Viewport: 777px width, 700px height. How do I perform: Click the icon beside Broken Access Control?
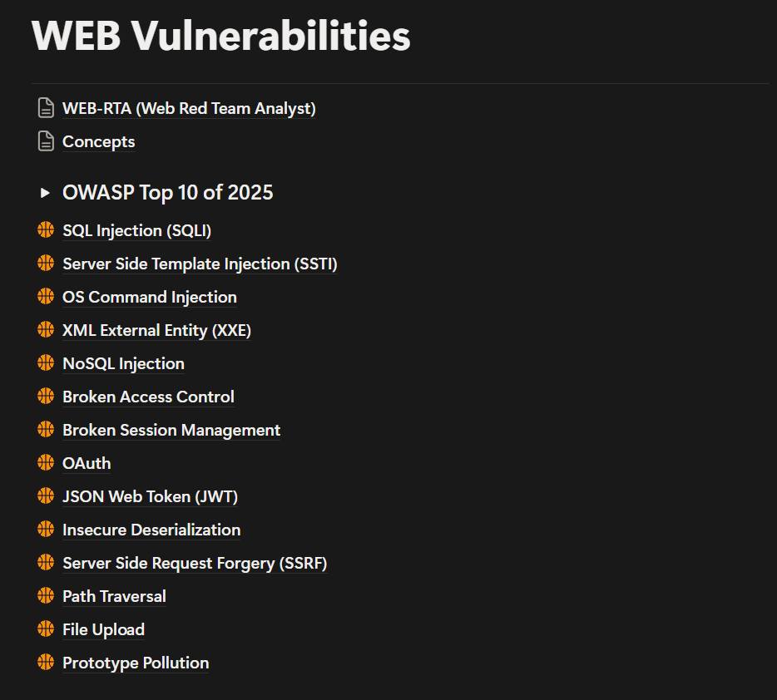point(46,396)
